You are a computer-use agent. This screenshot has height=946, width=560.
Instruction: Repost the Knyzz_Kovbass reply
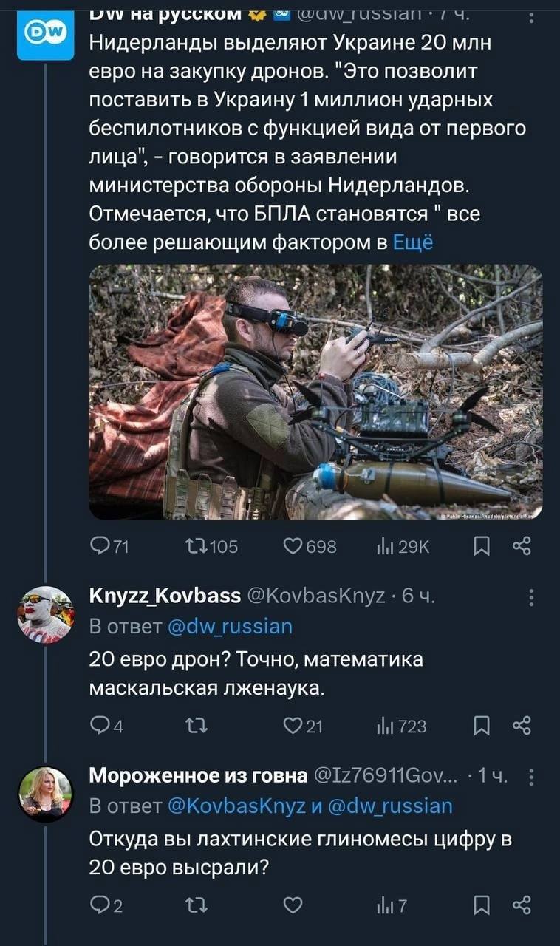[x=192, y=726]
